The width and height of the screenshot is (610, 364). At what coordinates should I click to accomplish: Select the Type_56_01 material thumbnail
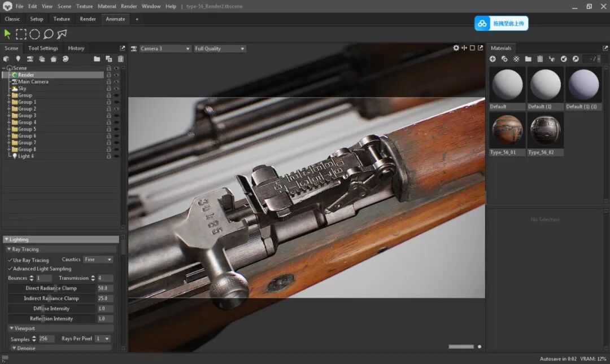coord(507,131)
